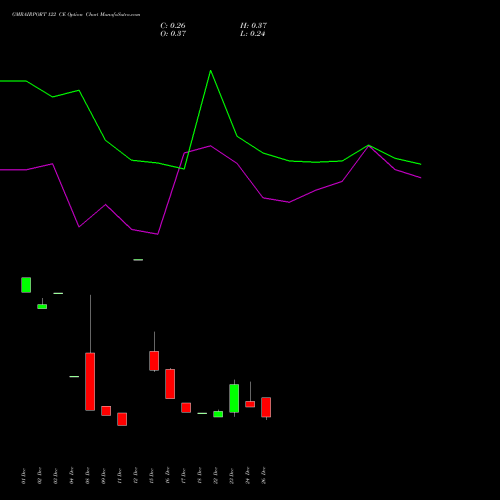Click the tall green candle above 23 Dec

coord(234,398)
